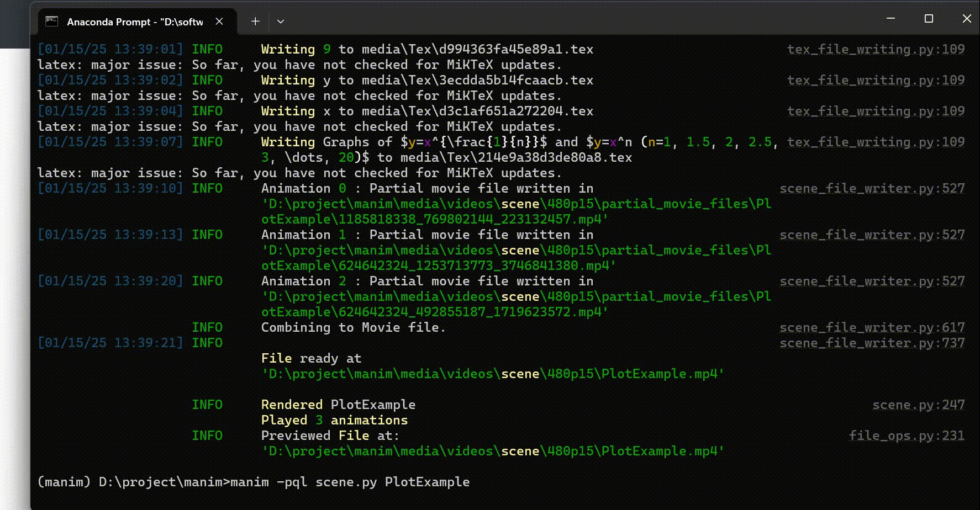Close the Anaconda Prompt tab

(219, 22)
